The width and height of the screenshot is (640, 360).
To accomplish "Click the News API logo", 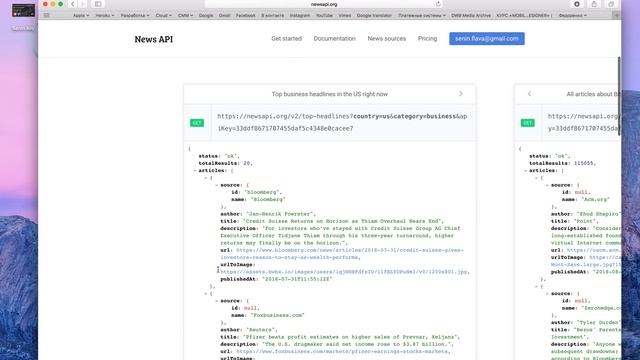I will pyautogui.click(x=153, y=39).
